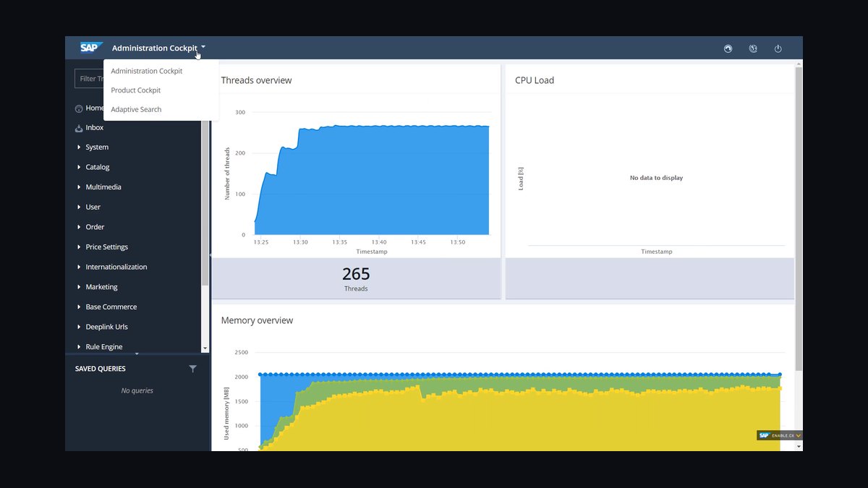Click the navigation tree scroll down arrow
Image resolution: width=868 pixels, height=488 pixels.
pos(205,348)
